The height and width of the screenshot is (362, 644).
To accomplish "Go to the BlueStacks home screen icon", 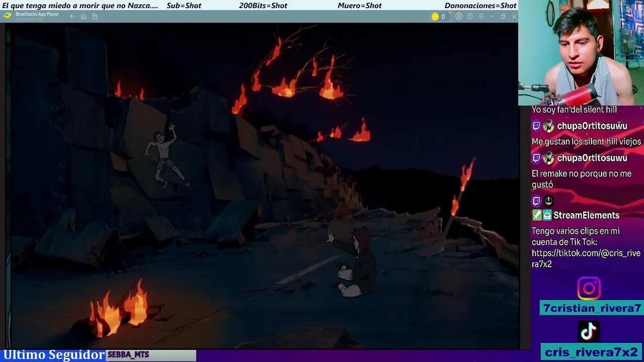I will 84,17.
